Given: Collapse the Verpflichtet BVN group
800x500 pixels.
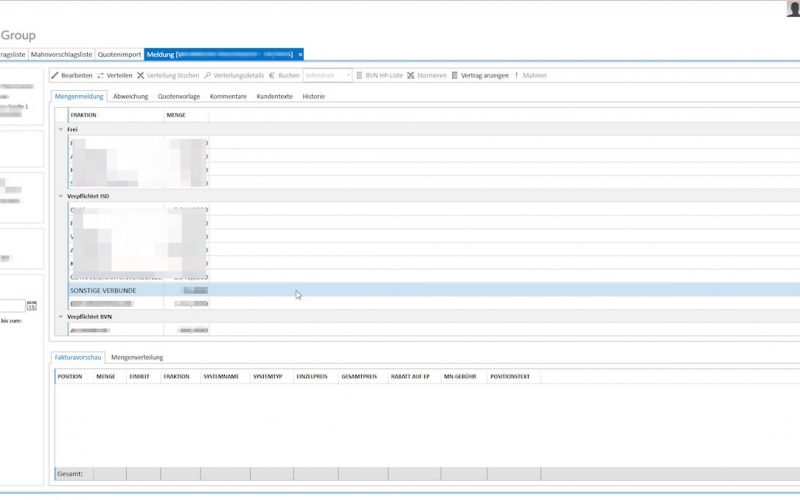Looking at the screenshot, I should 61,316.
